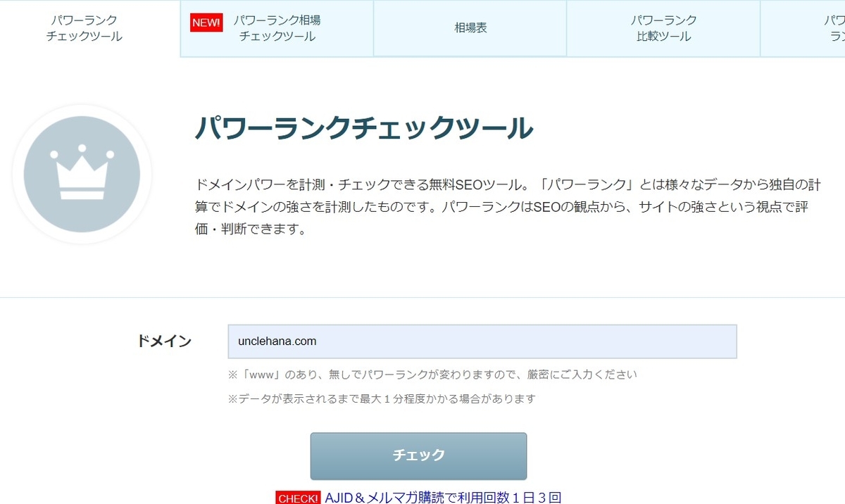Open the partially visible rightmost パワーランク tab

pos(803,28)
